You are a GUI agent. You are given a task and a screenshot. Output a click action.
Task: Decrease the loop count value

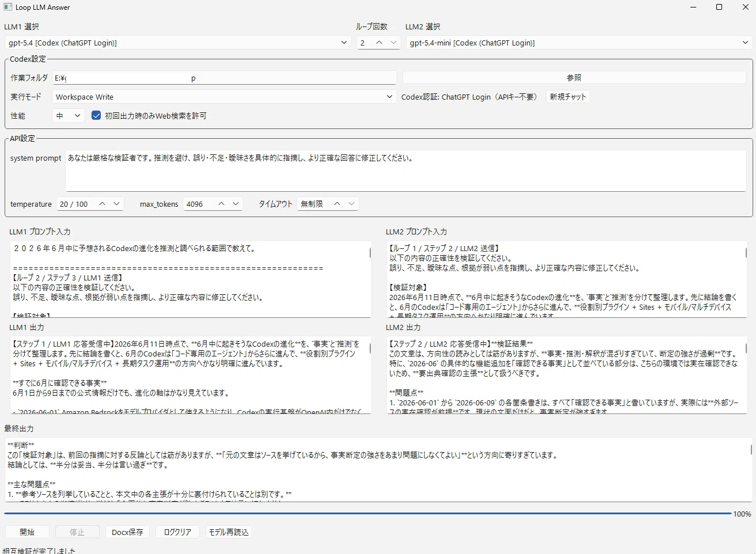[393, 43]
